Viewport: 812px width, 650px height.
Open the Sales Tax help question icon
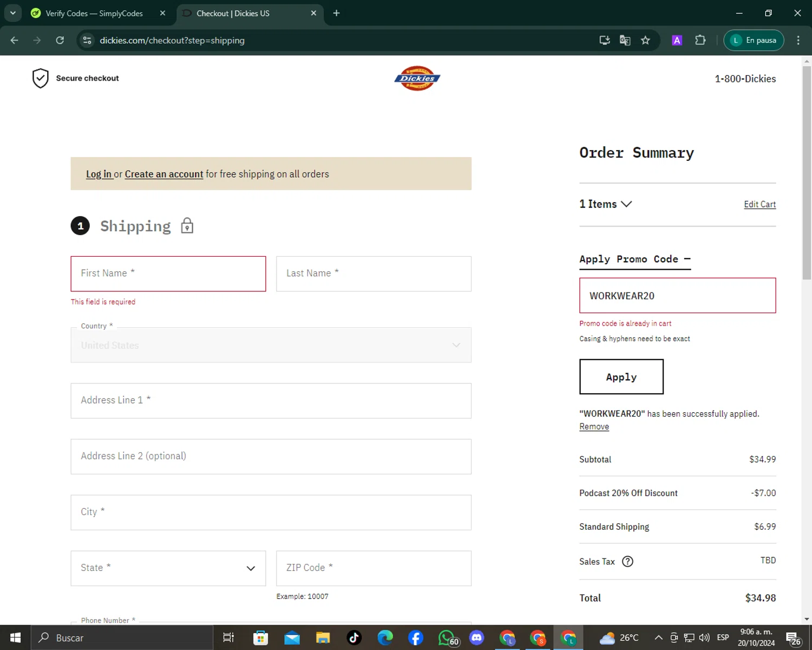tap(627, 561)
